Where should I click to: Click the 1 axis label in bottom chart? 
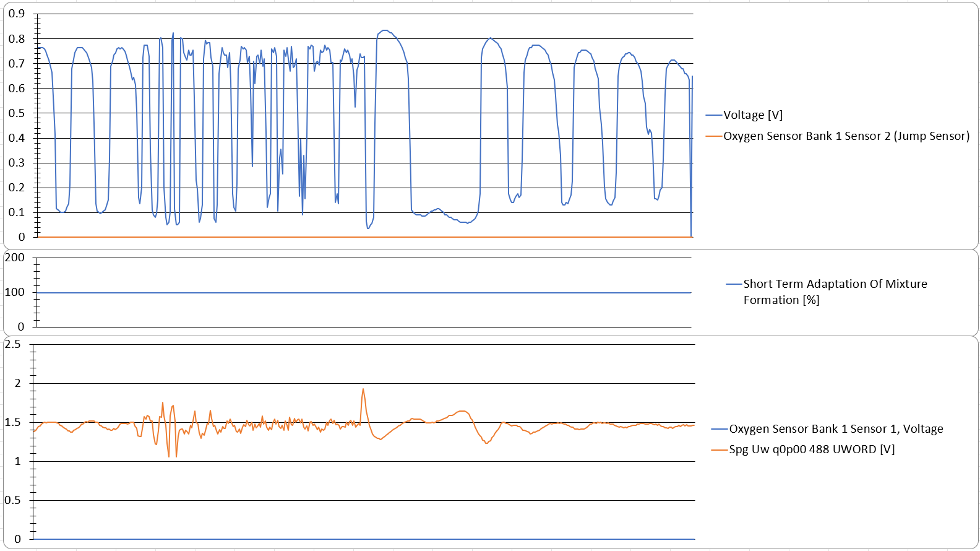pyautogui.click(x=17, y=461)
